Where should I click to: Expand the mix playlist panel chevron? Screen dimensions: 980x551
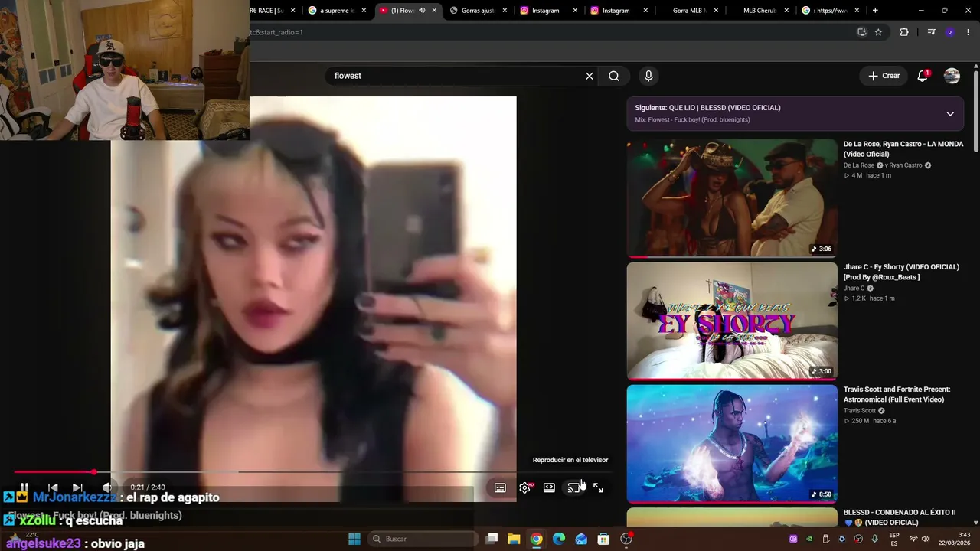[950, 114]
